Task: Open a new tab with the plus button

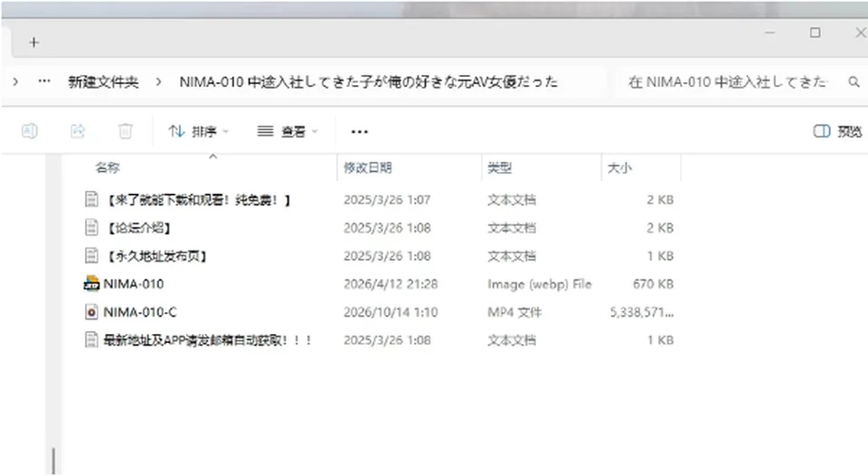Action: coord(34,43)
